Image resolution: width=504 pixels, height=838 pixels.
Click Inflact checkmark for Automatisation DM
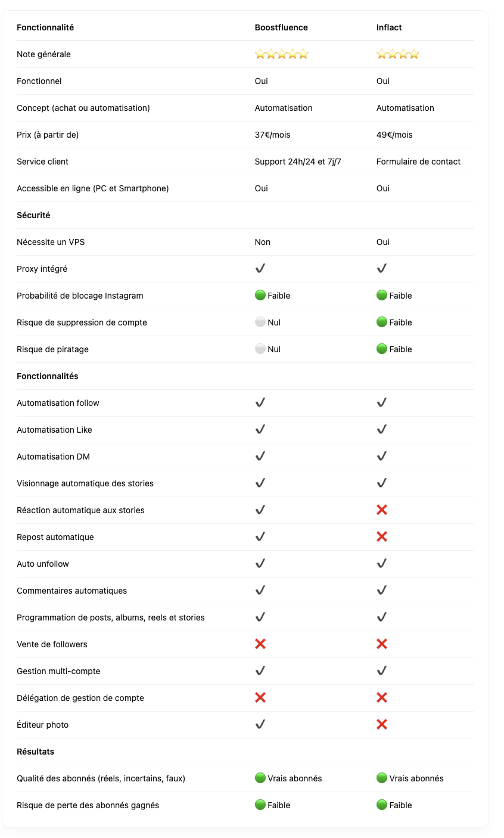click(382, 457)
